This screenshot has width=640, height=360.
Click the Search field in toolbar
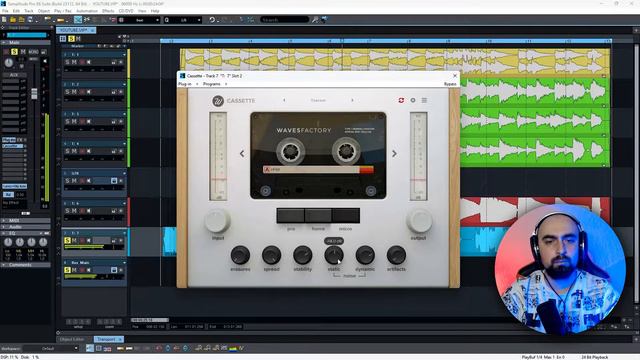click(284, 20)
